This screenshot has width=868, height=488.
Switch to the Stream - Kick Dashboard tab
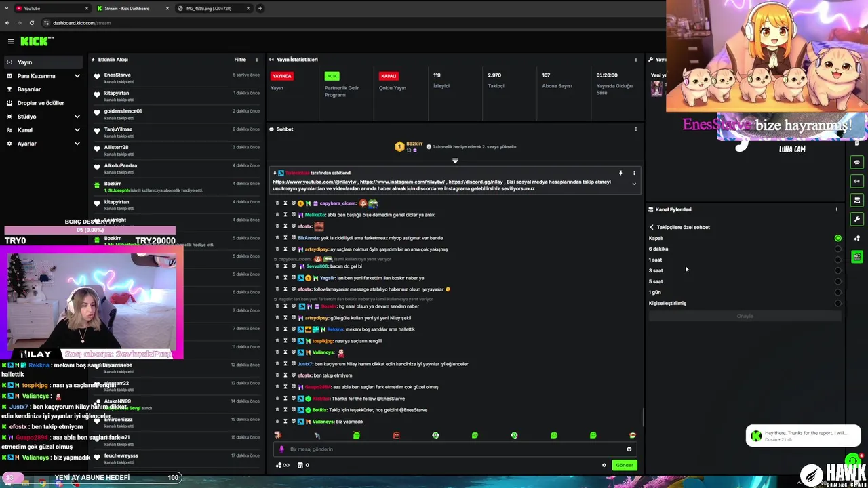[133, 9]
